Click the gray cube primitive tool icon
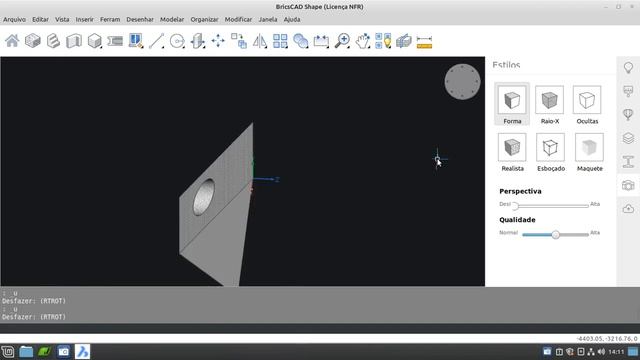Image resolution: width=640 pixels, height=360 pixels. pos(94,41)
